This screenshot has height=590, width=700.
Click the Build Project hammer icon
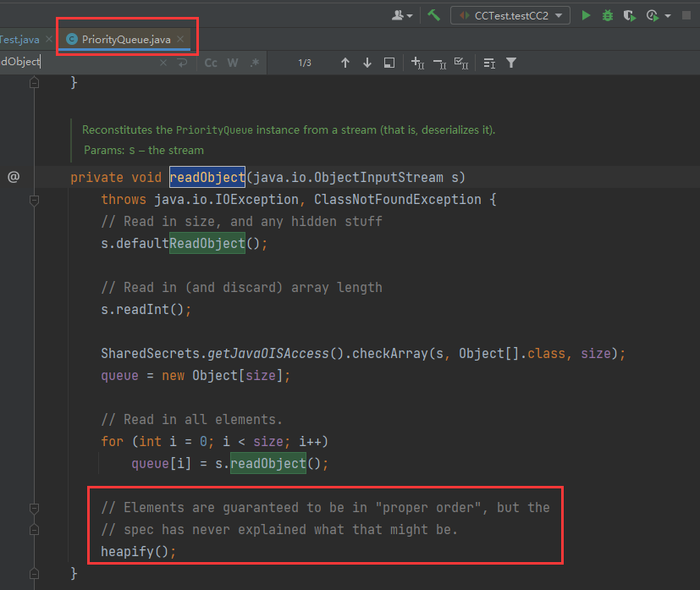(433, 15)
